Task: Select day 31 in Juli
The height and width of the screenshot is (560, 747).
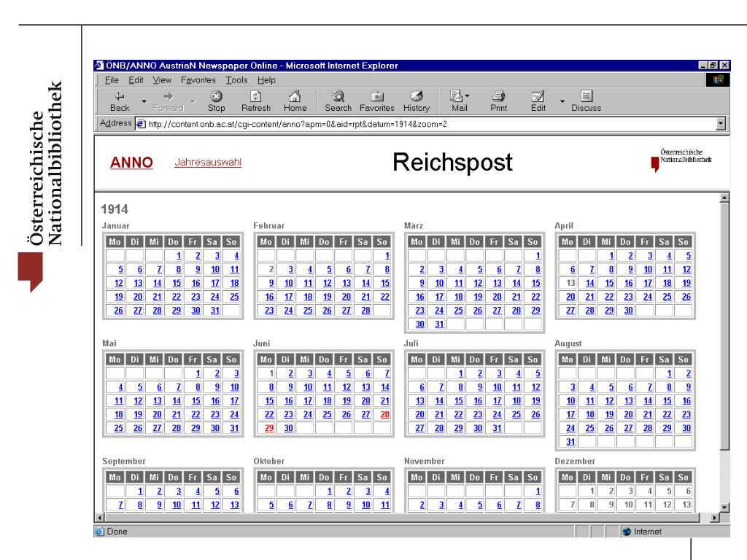Action: pos(497,428)
